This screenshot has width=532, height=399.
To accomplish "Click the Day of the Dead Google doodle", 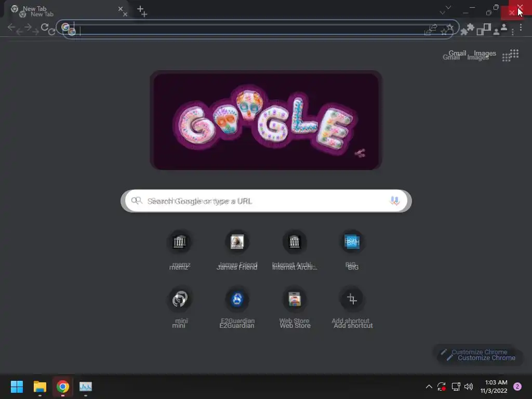I will tap(266, 120).
